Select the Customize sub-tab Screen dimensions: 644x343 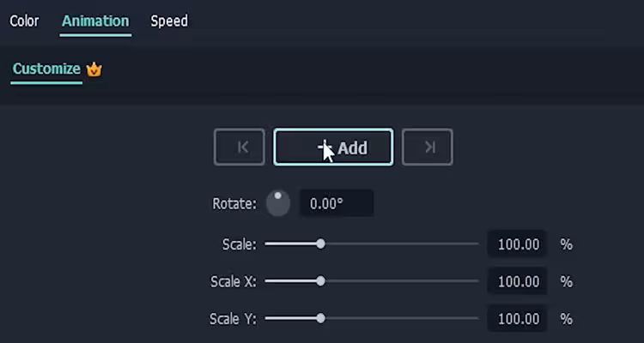[46, 69]
